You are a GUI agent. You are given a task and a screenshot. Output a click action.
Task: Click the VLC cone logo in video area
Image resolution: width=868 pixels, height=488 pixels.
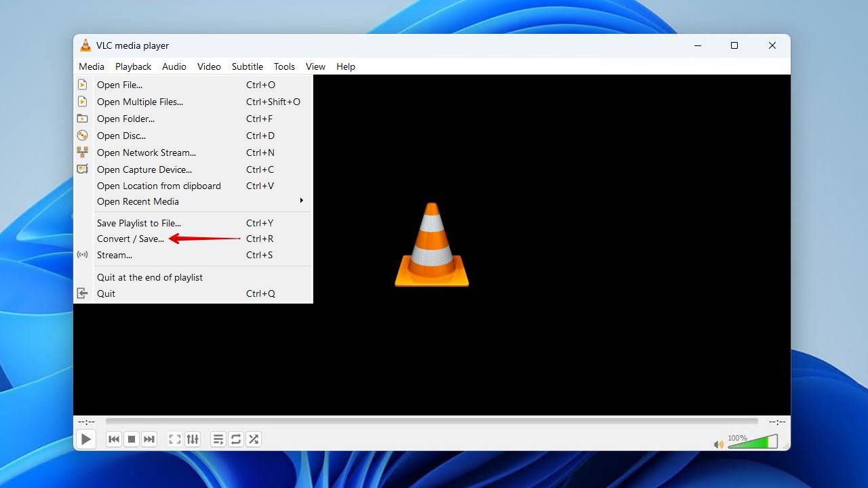point(432,244)
